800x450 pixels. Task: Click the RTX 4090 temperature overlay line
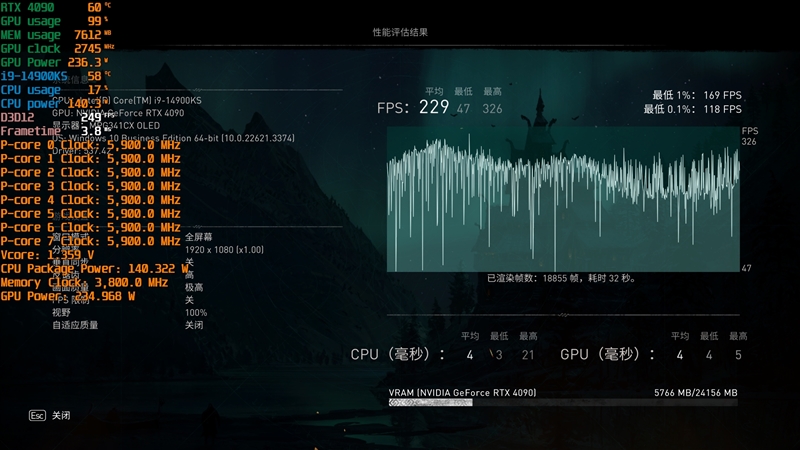[x=56, y=7]
